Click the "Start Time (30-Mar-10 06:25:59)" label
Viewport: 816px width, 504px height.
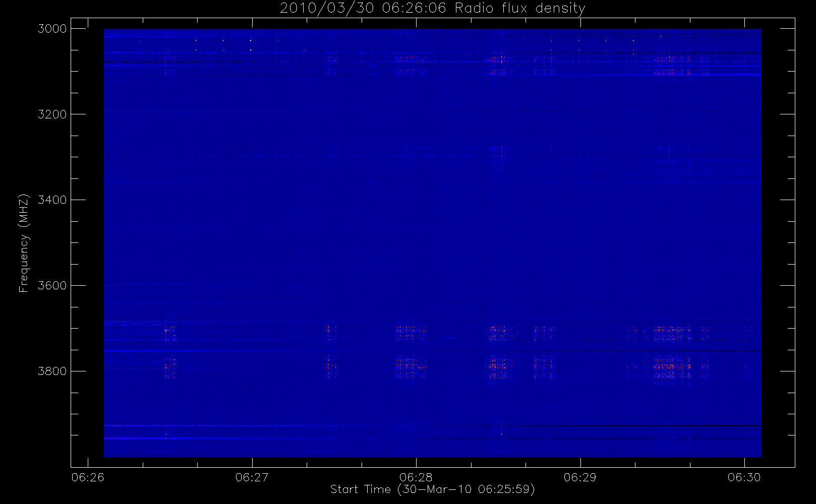click(432, 489)
